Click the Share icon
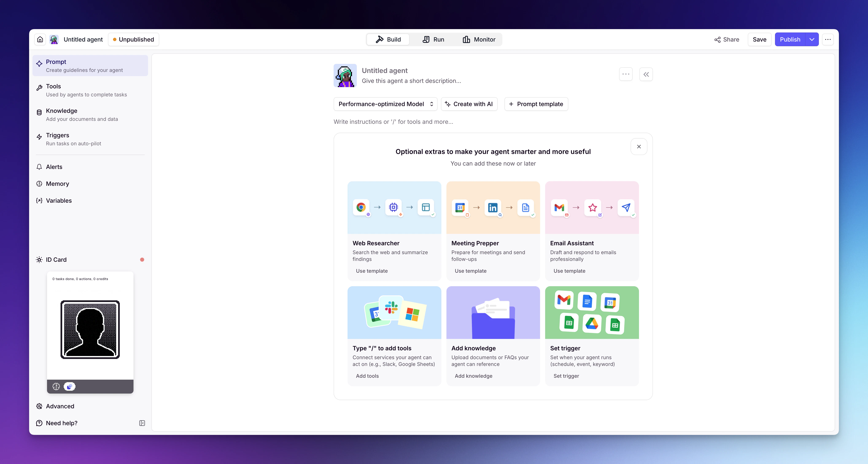This screenshot has height=464, width=868. pos(718,39)
